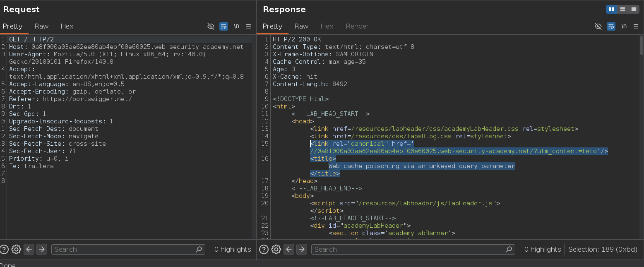Select side-by-side layout icon
Viewport: 644px width, 267px height.
(x=611, y=9)
